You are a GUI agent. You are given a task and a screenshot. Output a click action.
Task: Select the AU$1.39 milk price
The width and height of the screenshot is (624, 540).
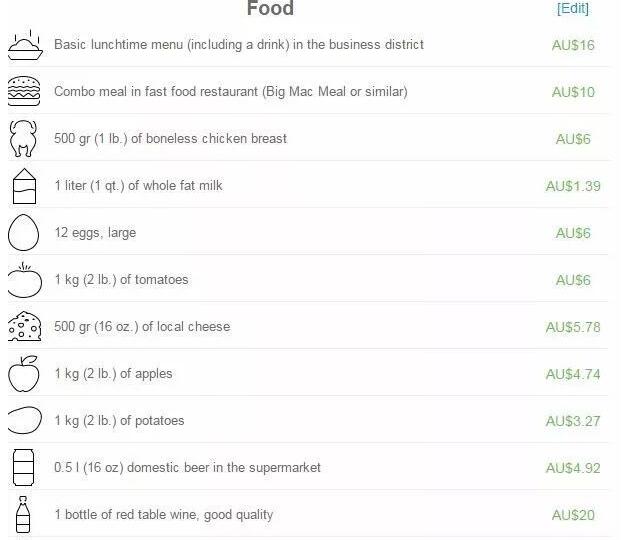(x=573, y=186)
